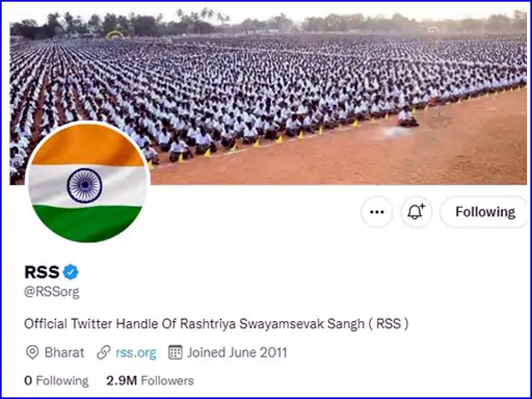Select the @RSSorg handle text
This screenshot has height=399, width=532.
[x=52, y=292]
